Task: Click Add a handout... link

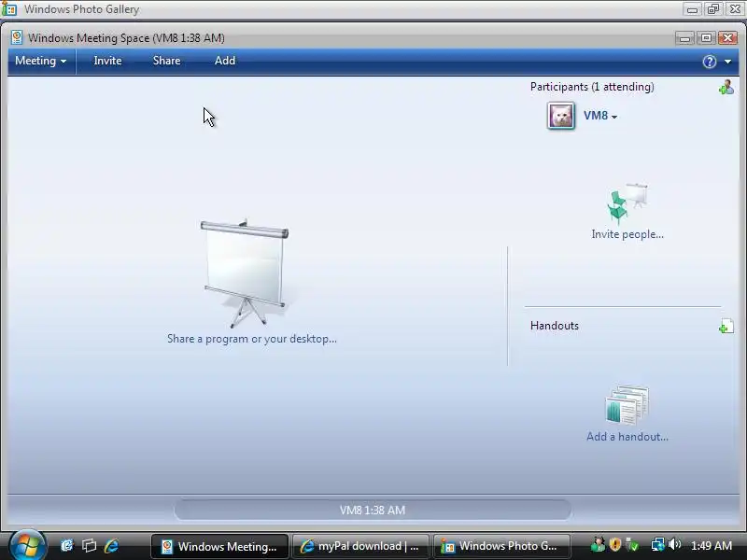Action: [627, 437]
